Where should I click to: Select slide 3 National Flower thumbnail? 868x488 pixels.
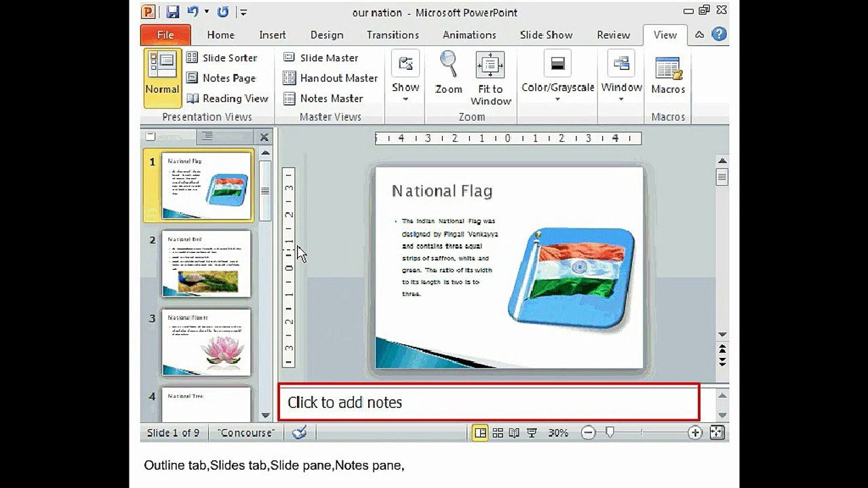point(206,342)
